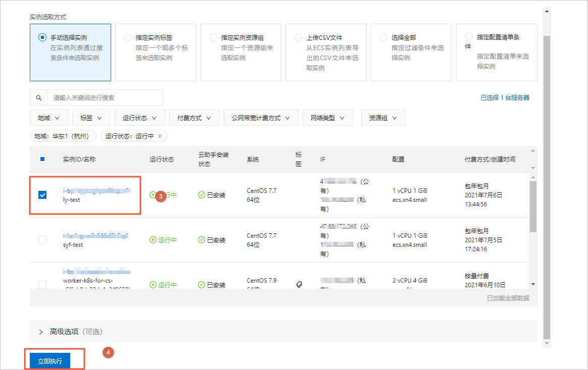The image size is (588, 370).
Task: Click the 配置 column header
Action: [x=398, y=160]
